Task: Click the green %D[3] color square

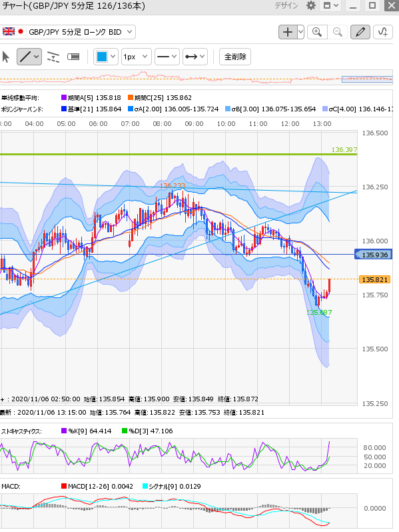Action: [x=125, y=431]
